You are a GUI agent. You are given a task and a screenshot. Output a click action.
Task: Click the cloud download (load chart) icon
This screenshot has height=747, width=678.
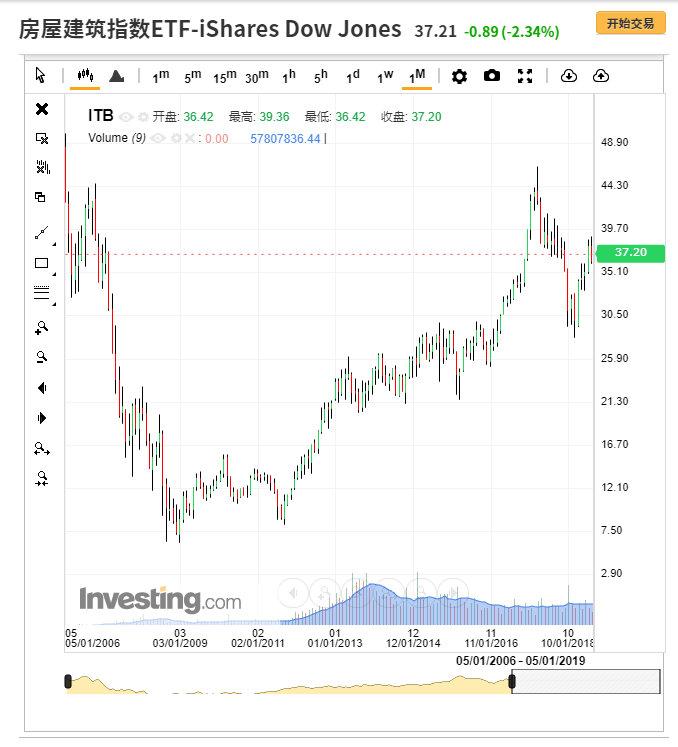569,76
